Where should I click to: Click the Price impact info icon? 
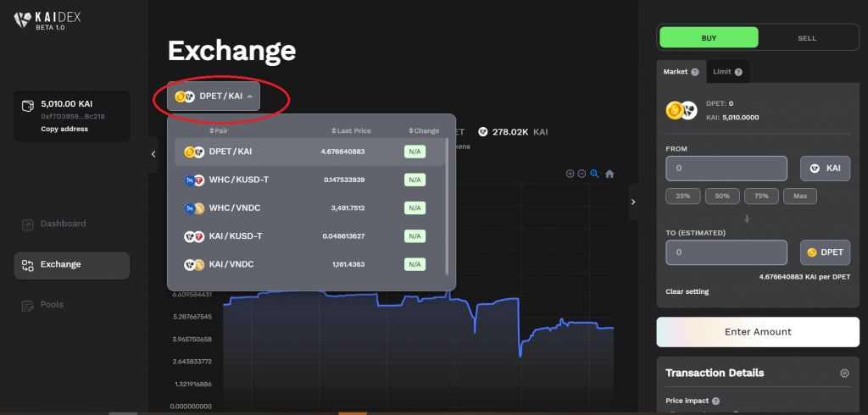pyautogui.click(x=715, y=401)
